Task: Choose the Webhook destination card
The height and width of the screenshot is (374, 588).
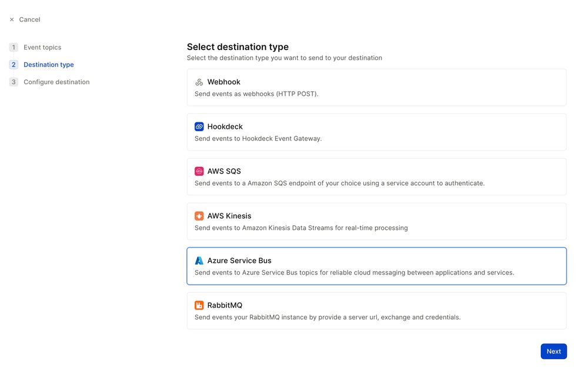Action: coord(376,88)
